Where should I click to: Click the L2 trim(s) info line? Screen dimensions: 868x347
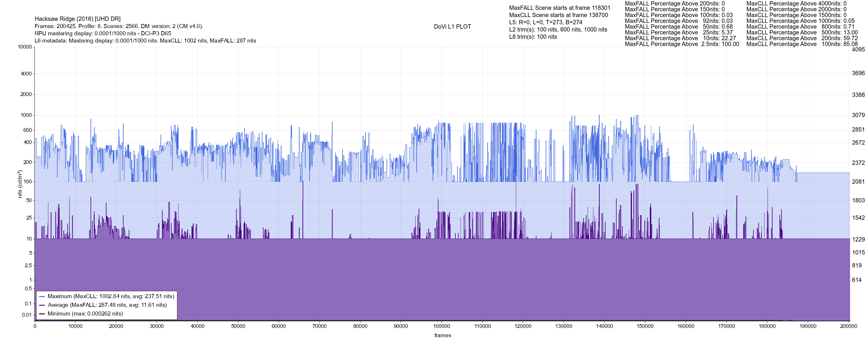coord(558,30)
